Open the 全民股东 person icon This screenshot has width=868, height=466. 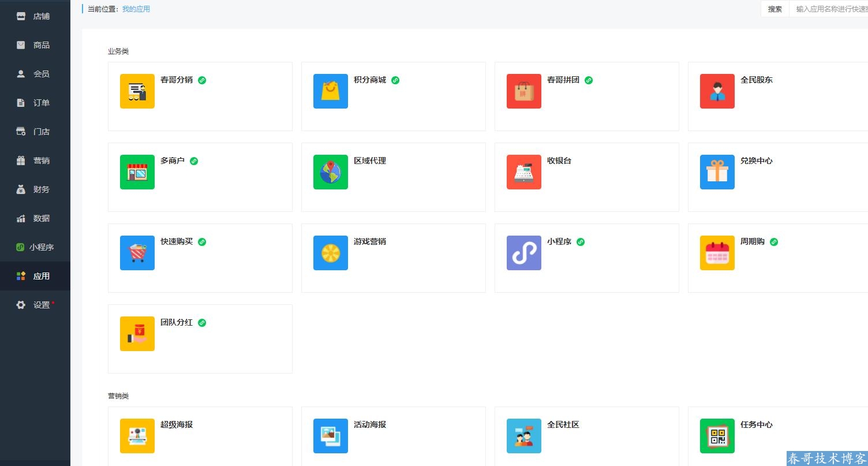click(717, 91)
